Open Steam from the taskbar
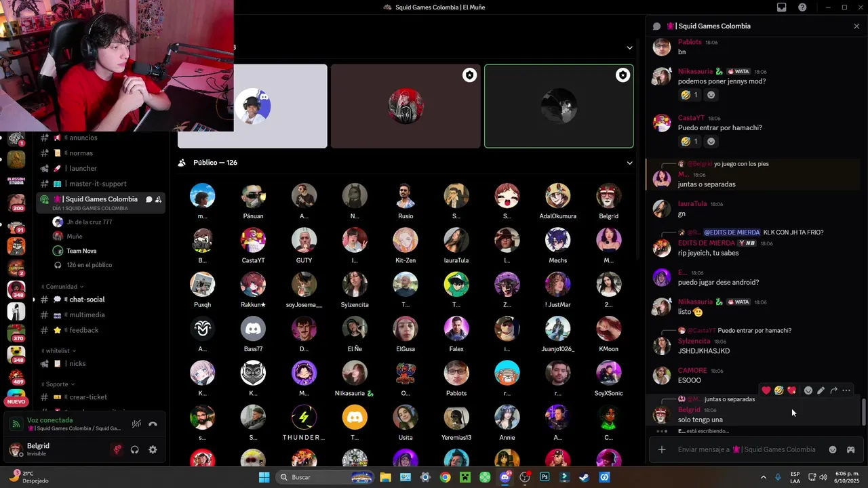The height and width of the screenshot is (488, 868). [584, 477]
